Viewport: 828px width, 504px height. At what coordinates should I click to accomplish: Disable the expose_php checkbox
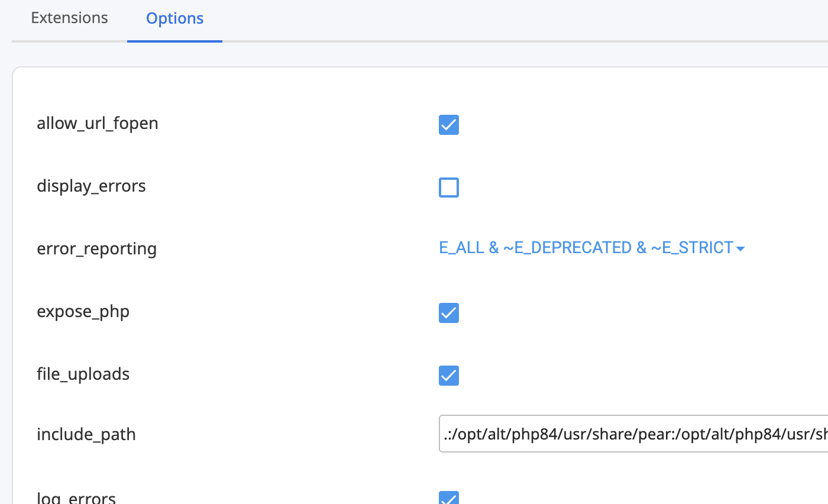[x=449, y=313]
